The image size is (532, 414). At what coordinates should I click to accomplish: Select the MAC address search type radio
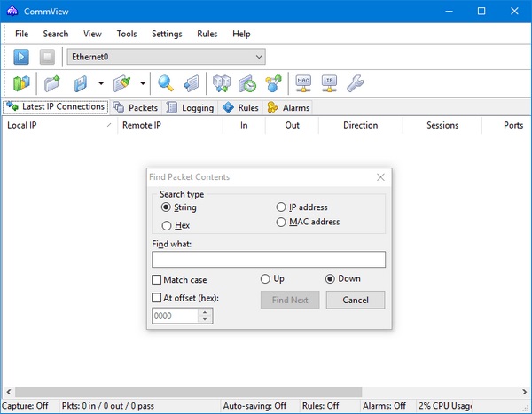tap(281, 222)
